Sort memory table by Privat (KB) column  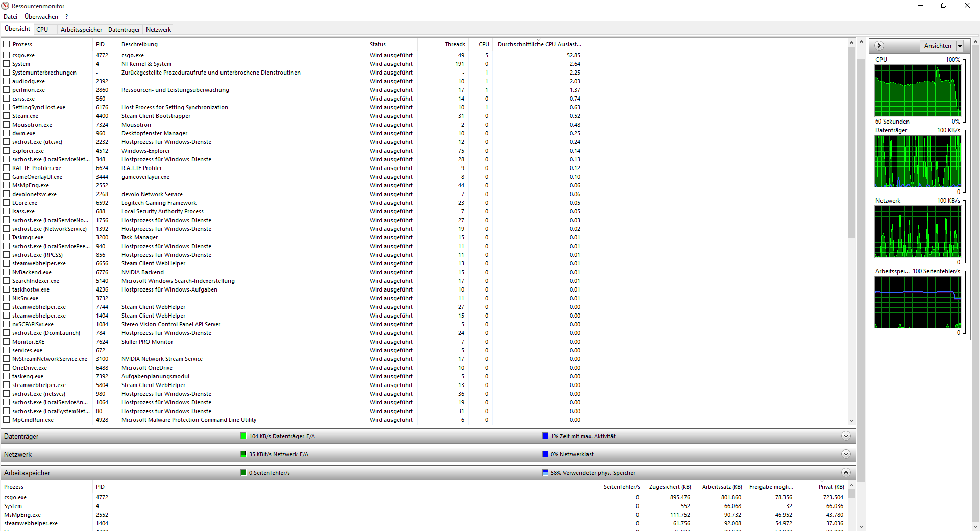click(x=821, y=487)
